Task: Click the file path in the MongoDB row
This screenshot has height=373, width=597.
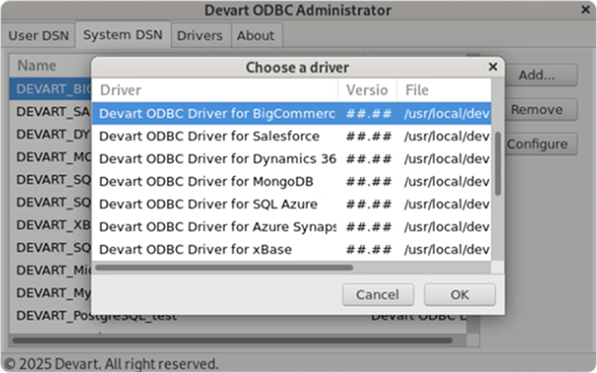Action: [x=447, y=182]
